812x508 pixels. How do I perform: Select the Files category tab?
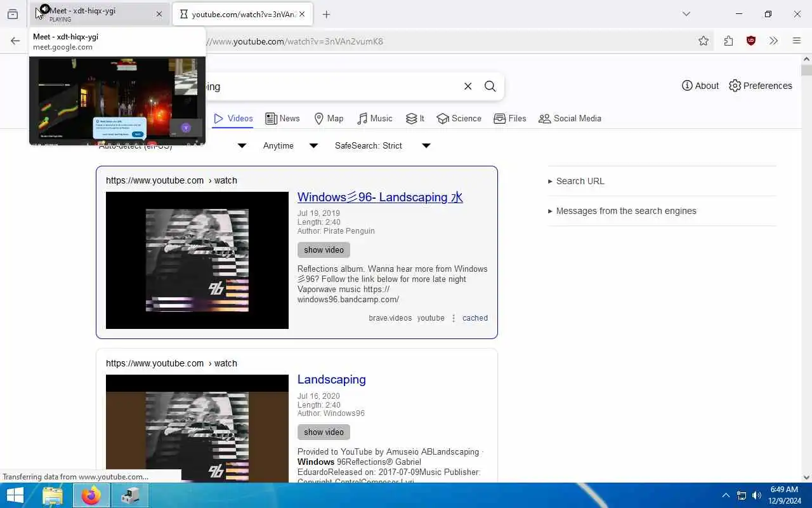(510, 119)
